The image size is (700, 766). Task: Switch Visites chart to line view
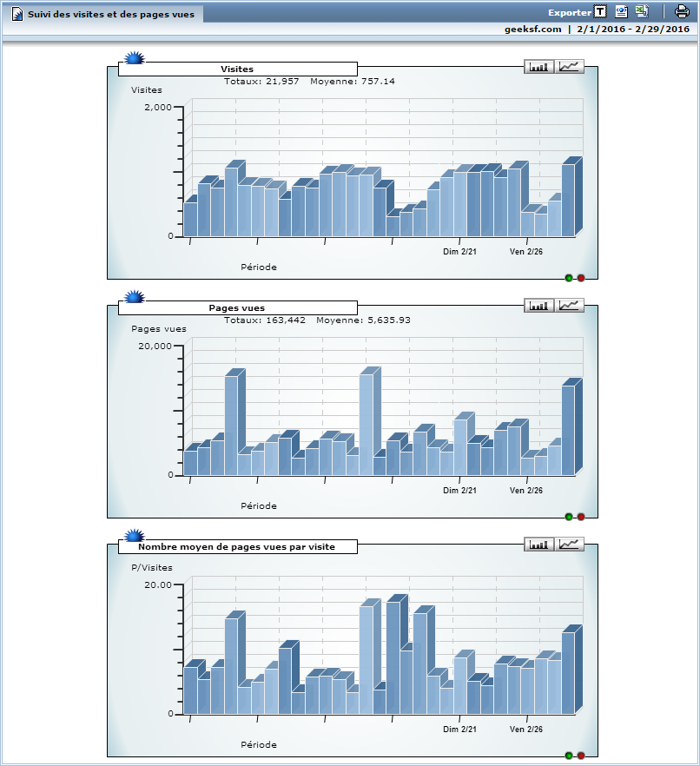(569, 66)
